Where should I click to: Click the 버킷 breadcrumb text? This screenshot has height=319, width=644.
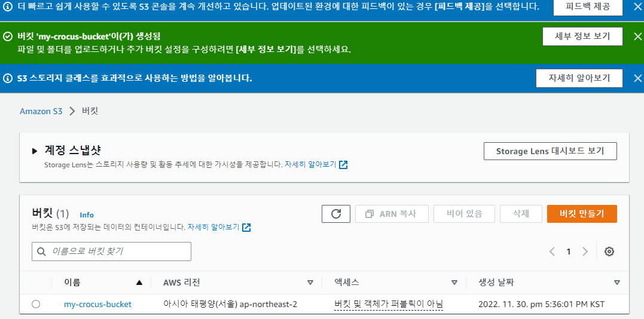click(x=90, y=111)
